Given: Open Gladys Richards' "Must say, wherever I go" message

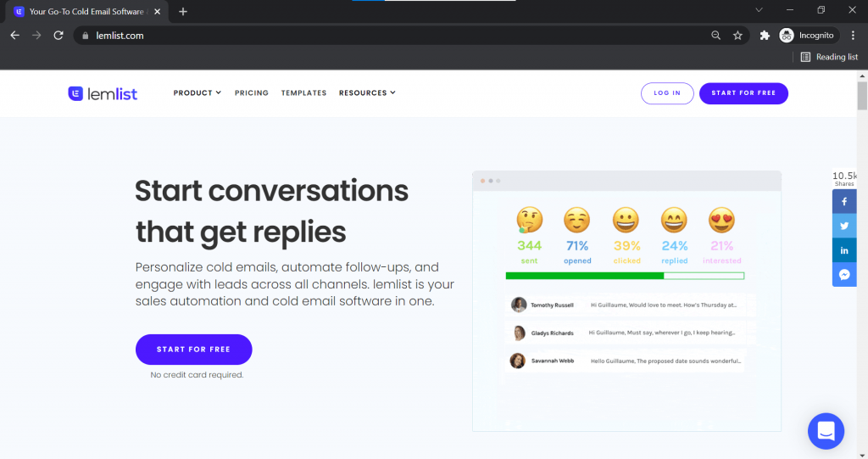Looking at the screenshot, I should coord(661,333).
